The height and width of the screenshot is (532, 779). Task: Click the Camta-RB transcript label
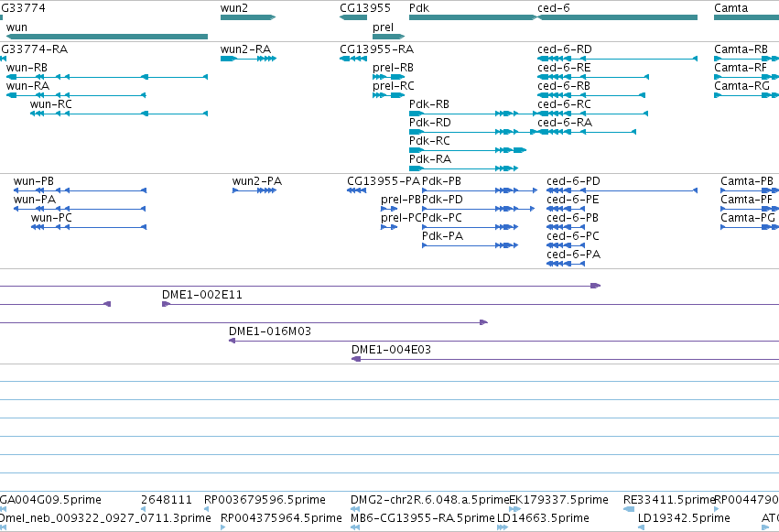click(741, 49)
